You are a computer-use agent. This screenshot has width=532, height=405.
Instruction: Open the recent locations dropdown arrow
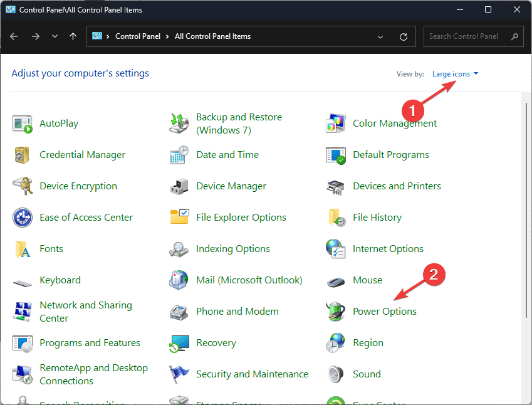pos(55,36)
